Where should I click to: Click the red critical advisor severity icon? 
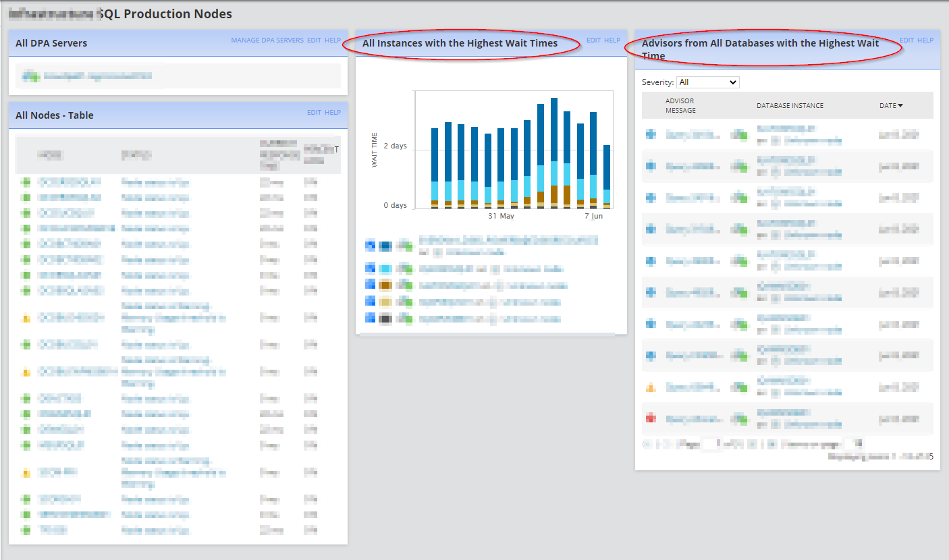(651, 419)
